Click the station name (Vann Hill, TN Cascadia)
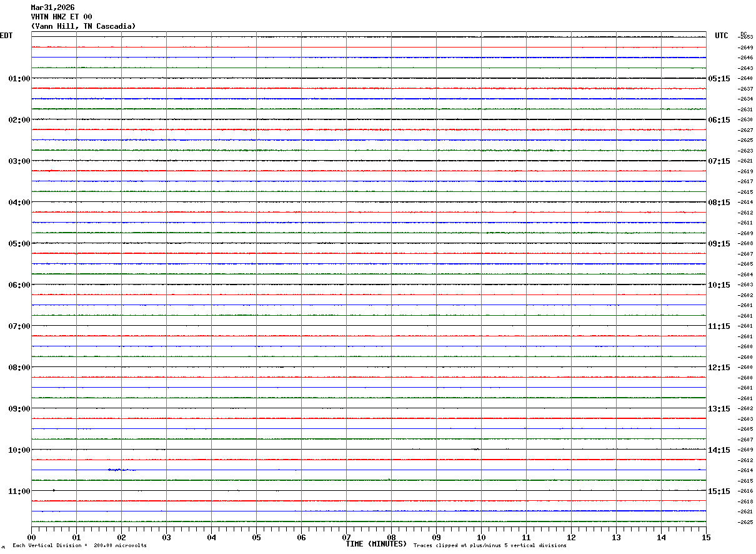Image resolution: width=756 pixels, height=554 pixels. click(x=83, y=26)
